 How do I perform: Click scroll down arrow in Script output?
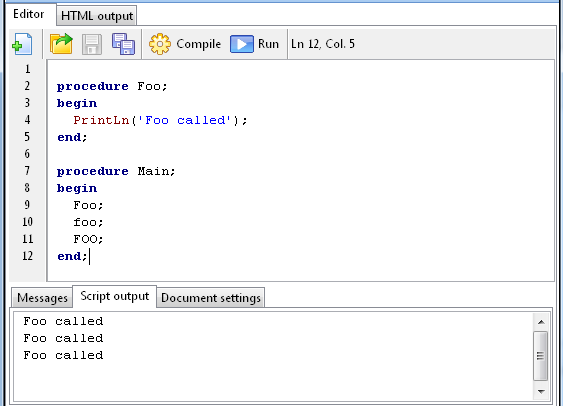pyautogui.click(x=541, y=391)
